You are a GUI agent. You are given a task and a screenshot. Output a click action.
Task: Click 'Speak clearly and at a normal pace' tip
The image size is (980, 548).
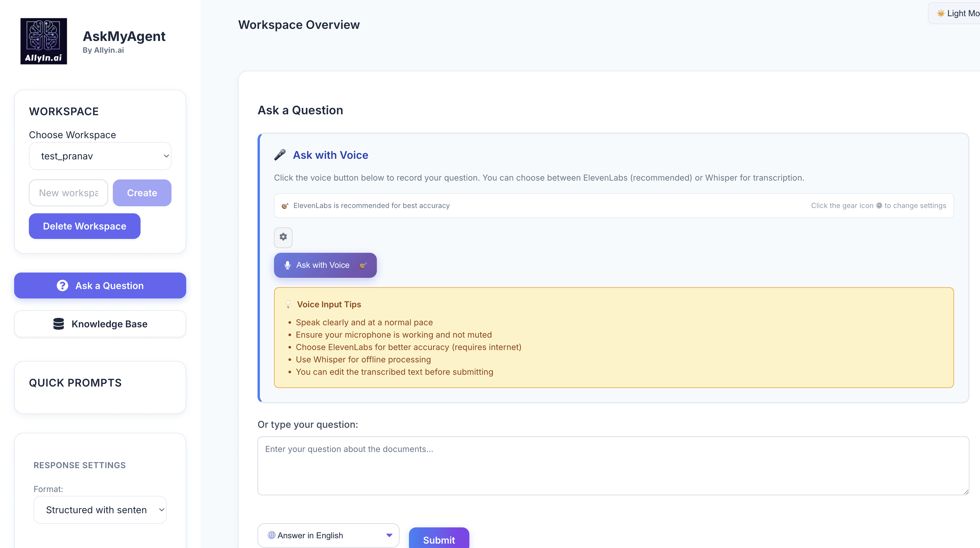[364, 322]
